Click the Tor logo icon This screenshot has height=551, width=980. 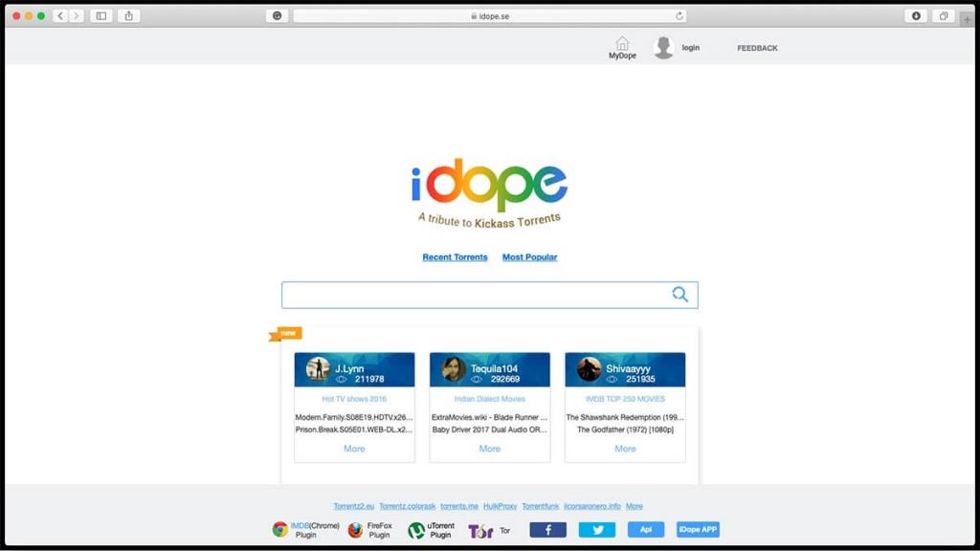(479, 531)
